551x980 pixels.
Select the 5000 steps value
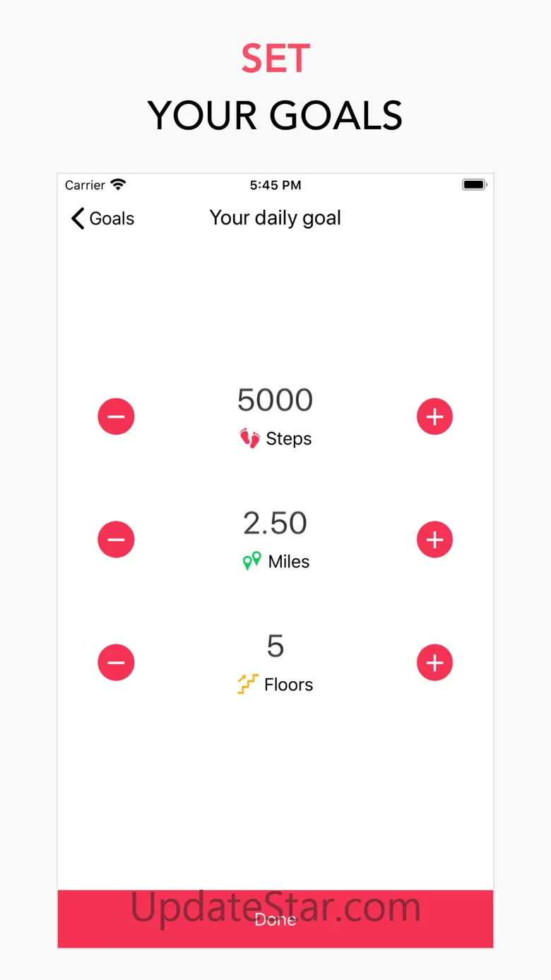coord(275,400)
